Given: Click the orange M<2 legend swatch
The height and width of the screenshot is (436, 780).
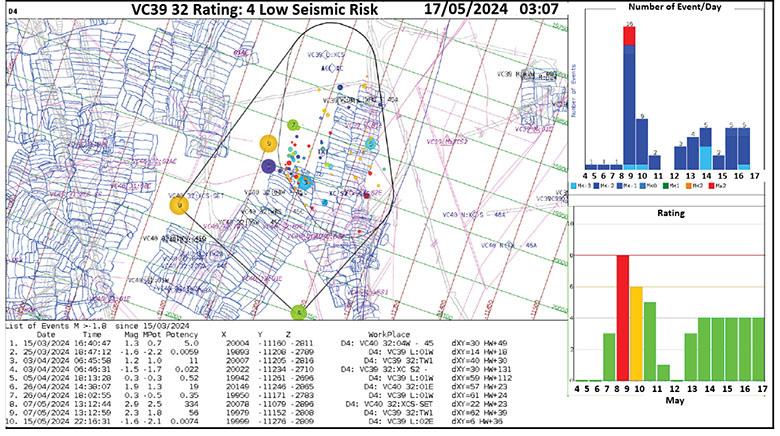Looking at the screenshot, I should 688,186.
